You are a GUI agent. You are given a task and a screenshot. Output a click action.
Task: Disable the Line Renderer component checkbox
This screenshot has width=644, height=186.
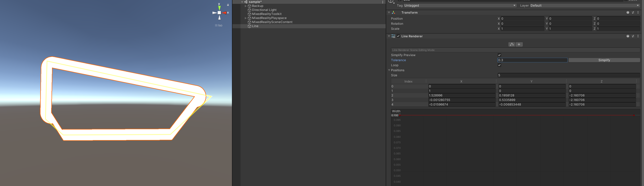pyautogui.click(x=398, y=36)
